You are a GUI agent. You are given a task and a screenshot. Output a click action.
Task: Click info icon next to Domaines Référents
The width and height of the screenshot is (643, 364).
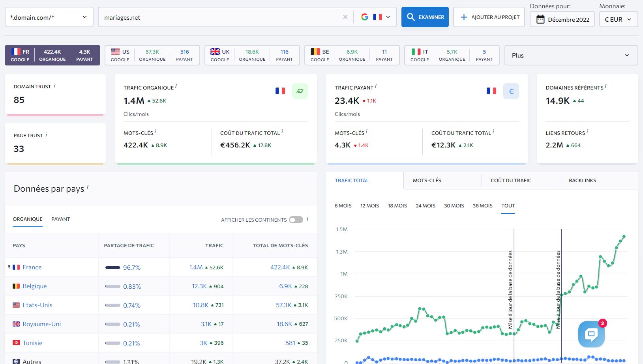pyautogui.click(x=606, y=86)
